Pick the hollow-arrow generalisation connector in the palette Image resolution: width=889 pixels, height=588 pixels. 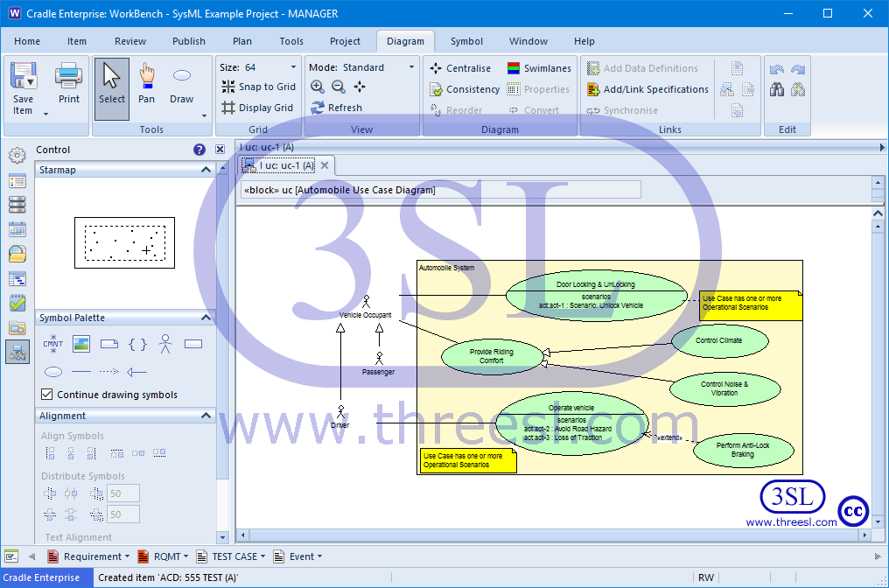[x=136, y=372]
